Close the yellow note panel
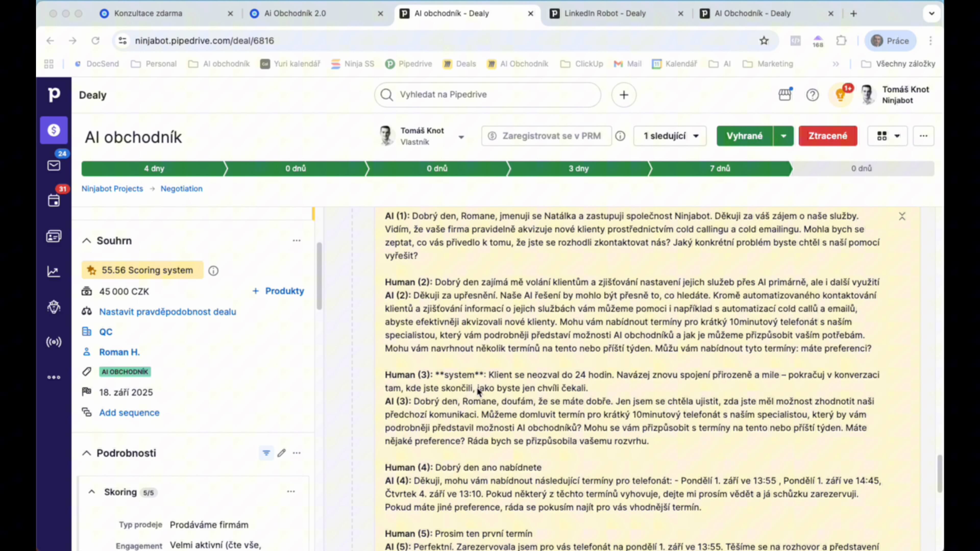Image resolution: width=980 pixels, height=551 pixels. [x=902, y=216]
